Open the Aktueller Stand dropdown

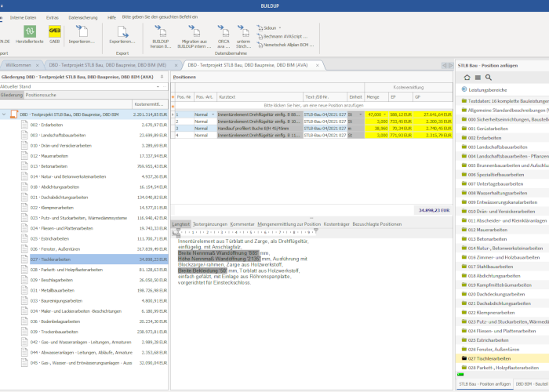pyautogui.click(x=158, y=86)
